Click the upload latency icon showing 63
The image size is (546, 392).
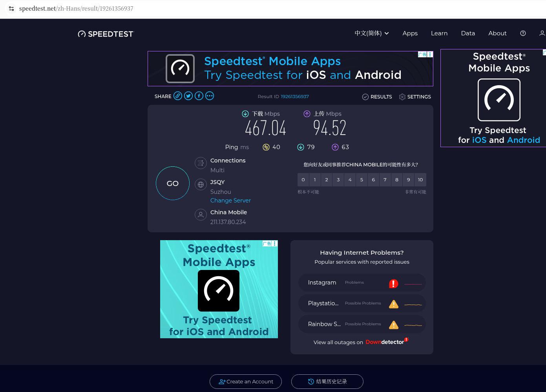(x=335, y=147)
